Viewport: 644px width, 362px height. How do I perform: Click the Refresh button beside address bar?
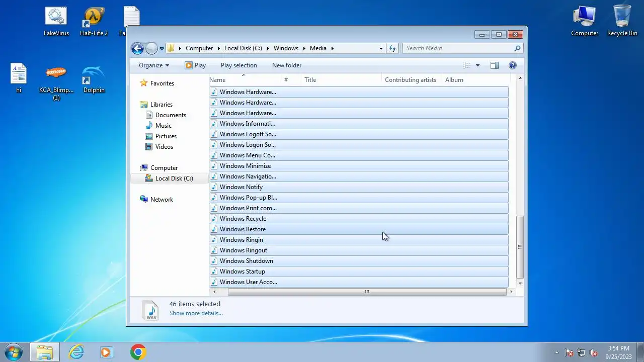point(393,48)
